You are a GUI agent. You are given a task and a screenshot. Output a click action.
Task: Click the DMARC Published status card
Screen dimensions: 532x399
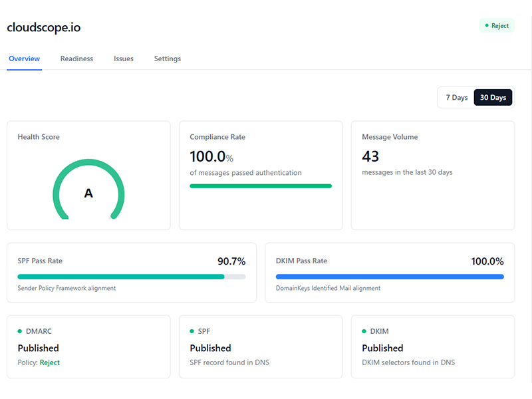click(88, 346)
